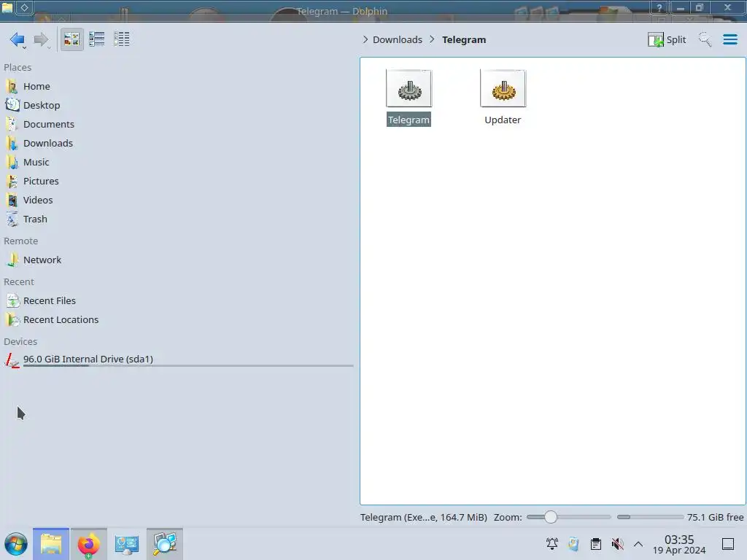Image resolution: width=747 pixels, height=560 pixels.
Task: Open the clock showing 03:35
Action: [679, 544]
